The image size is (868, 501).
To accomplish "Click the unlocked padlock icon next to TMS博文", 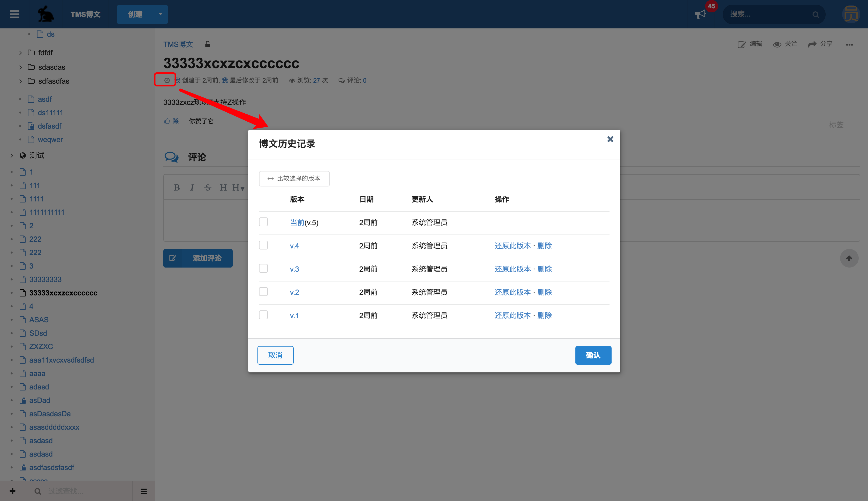I will pyautogui.click(x=207, y=44).
